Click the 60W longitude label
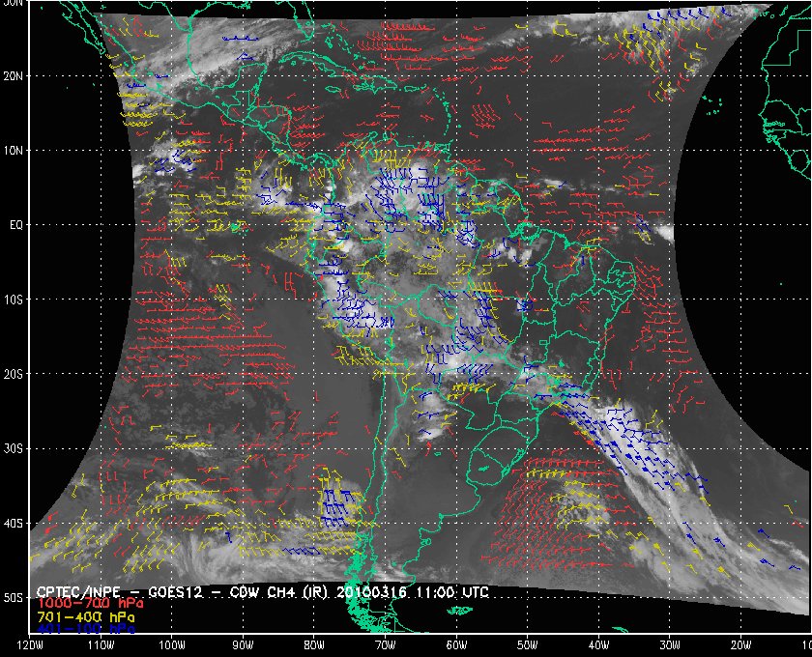This screenshot has width=812, height=657. coord(456,645)
